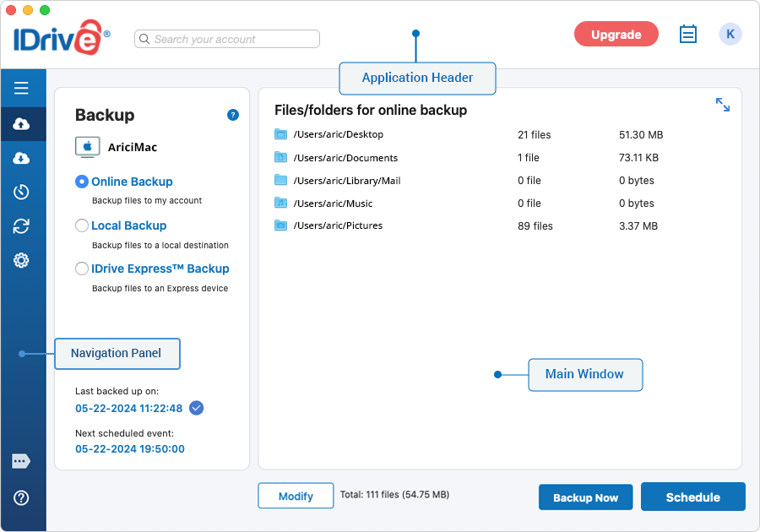This screenshot has height=532, width=760.
Task: Click the Schedule button
Action: click(x=692, y=497)
